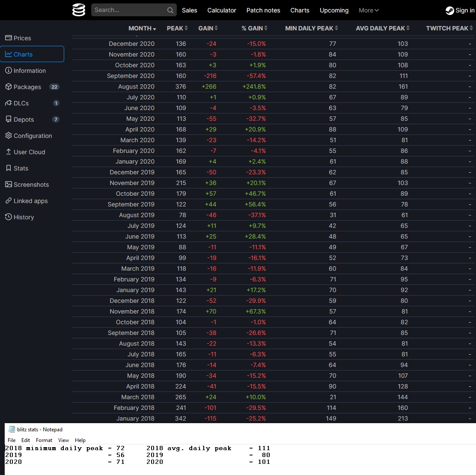Click the Depots drive icon
Screen dimensions: 476x475
(x=9, y=119)
